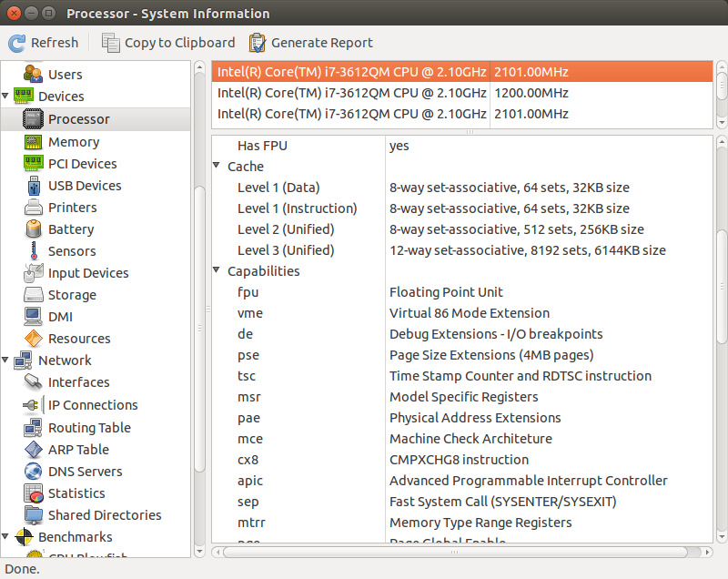Click the details pane horizontal scrollbar
The width and height of the screenshot is (728, 579).
(x=455, y=552)
